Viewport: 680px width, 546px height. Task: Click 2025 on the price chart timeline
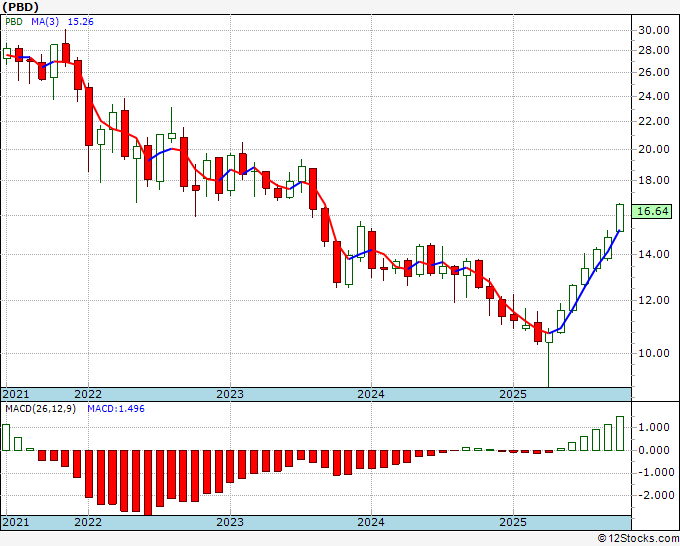point(513,394)
